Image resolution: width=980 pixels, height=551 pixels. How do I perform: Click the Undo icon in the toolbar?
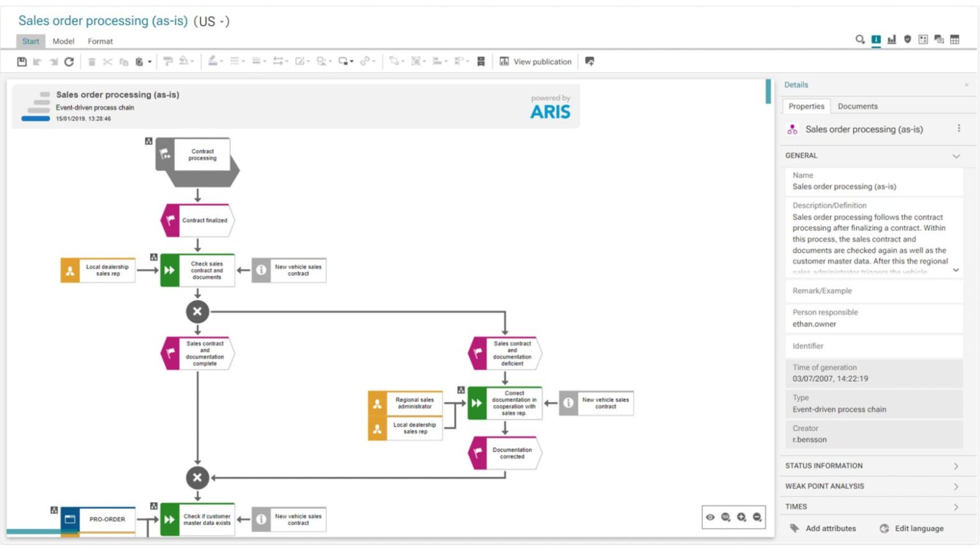pos(37,61)
